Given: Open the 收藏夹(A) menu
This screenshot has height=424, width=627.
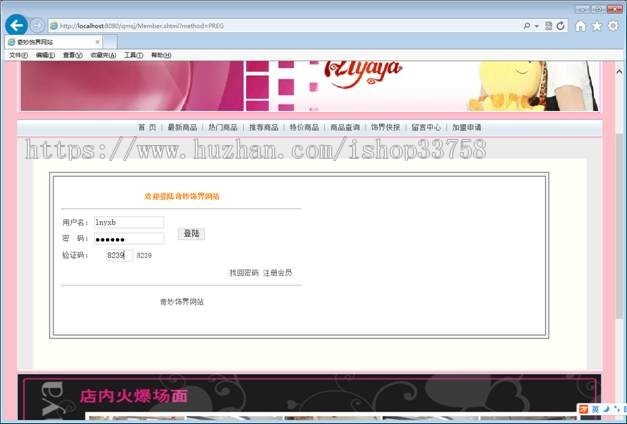Looking at the screenshot, I should pos(103,55).
